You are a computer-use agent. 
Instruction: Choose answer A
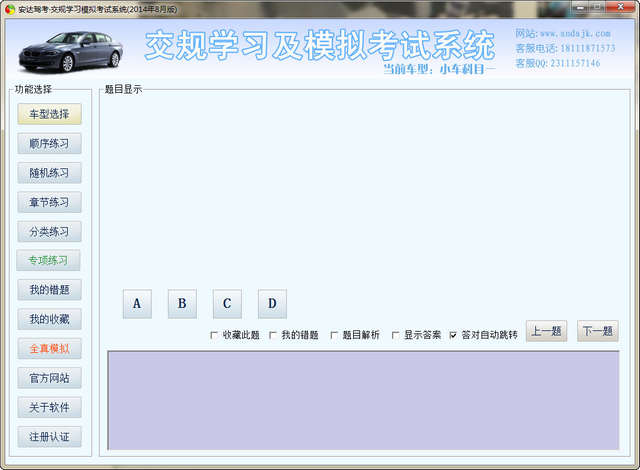[137, 304]
